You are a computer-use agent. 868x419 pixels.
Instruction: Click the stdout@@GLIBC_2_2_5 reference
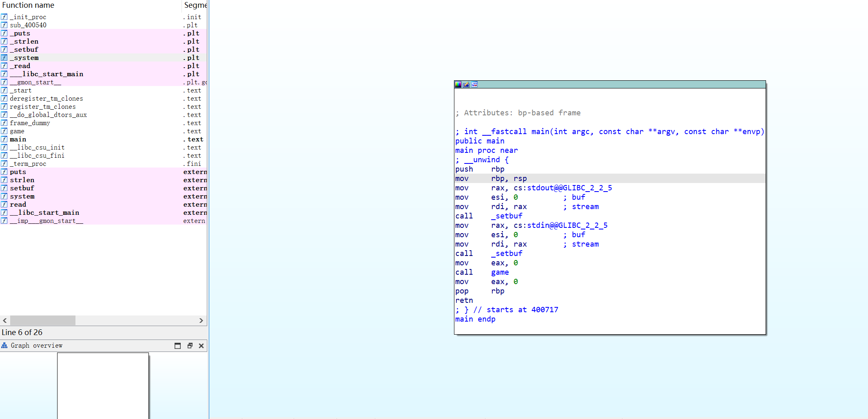click(569, 188)
